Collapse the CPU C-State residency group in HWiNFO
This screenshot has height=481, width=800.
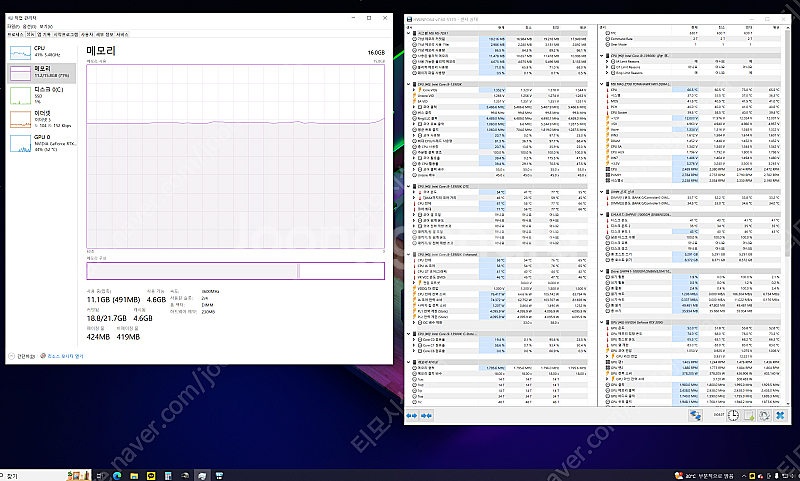click(409, 334)
